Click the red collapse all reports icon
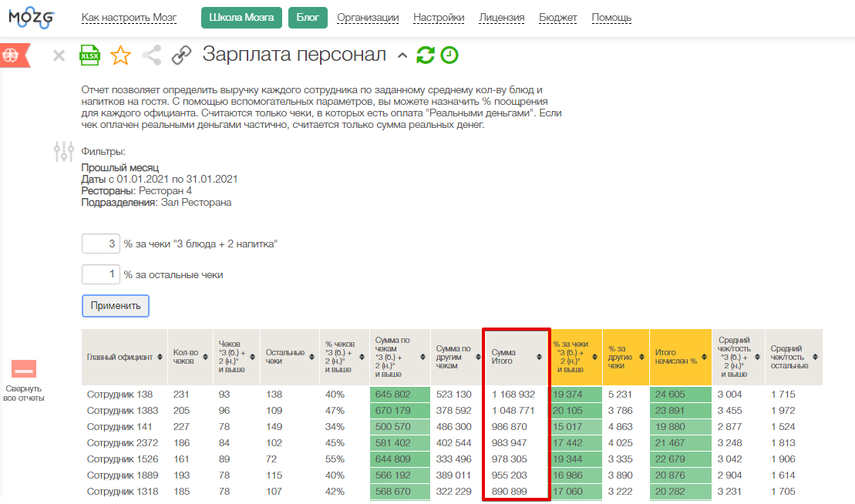855x504 pixels. pos(23,369)
